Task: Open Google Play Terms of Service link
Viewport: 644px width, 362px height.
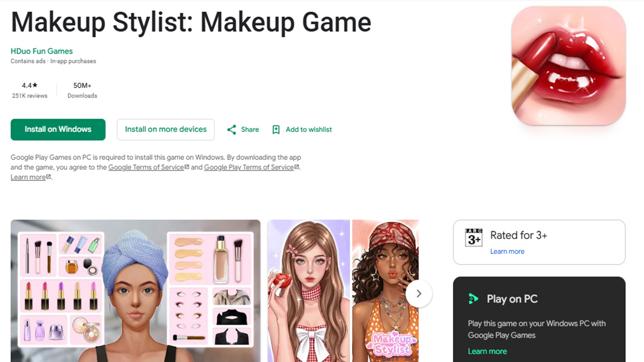Action: [x=249, y=167]
